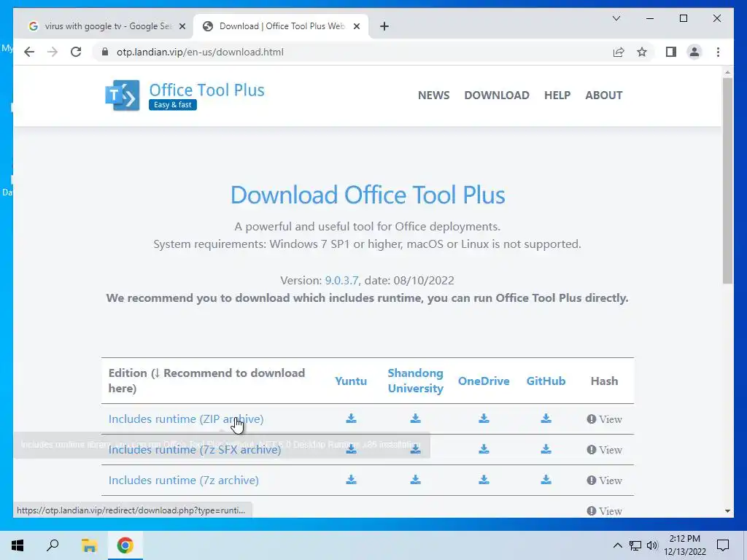The height and width of the screenshot is (560, 747).
Task: Open the tab search dropdown arrow
Action: coord(616,18)
